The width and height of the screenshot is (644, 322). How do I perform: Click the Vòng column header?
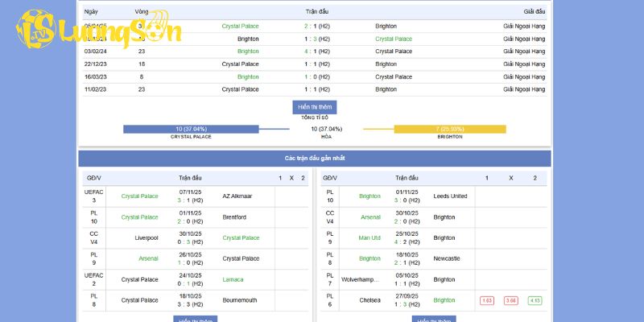tap(142, 12)
